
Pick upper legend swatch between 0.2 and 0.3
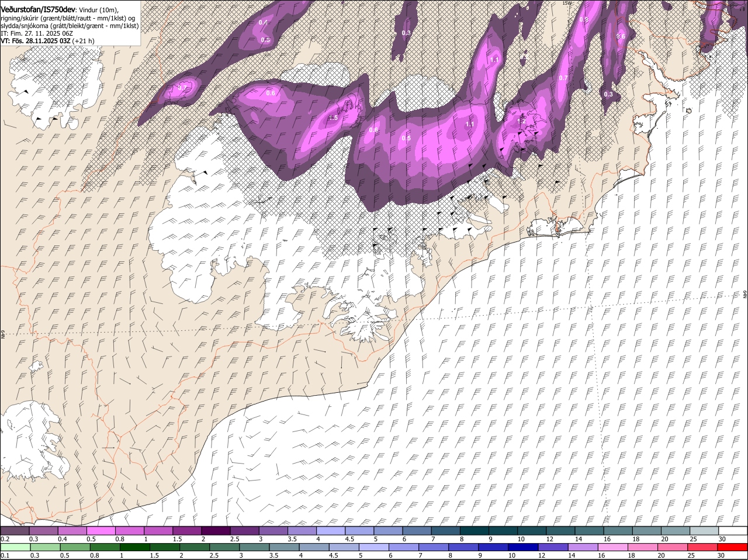pyautogui.click(x=15, y=531)
